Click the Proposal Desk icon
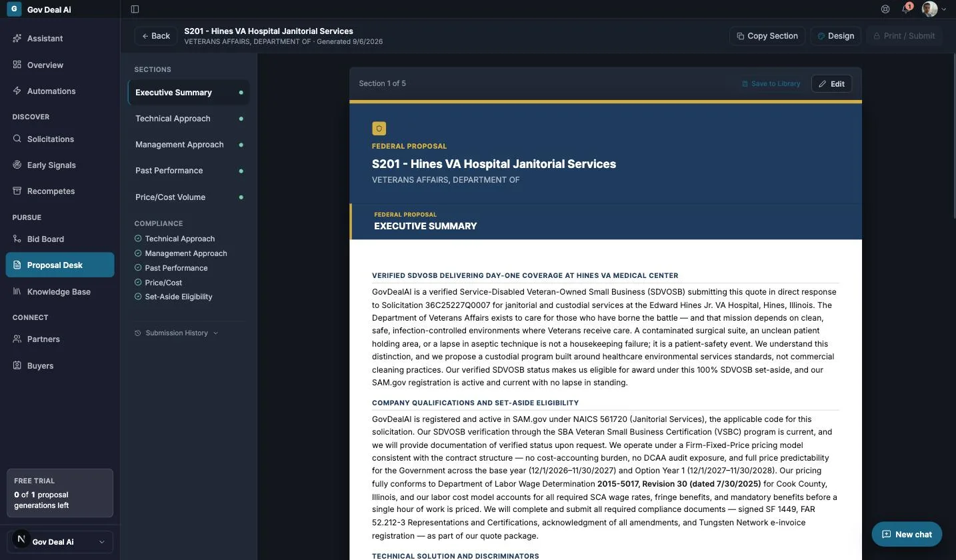 17,265
